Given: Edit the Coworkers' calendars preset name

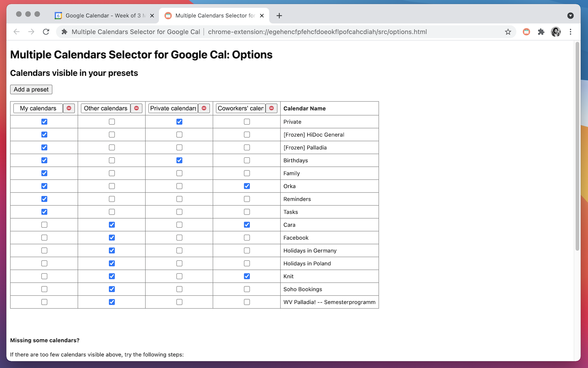Looking at the screenshot, I should 241,108.
